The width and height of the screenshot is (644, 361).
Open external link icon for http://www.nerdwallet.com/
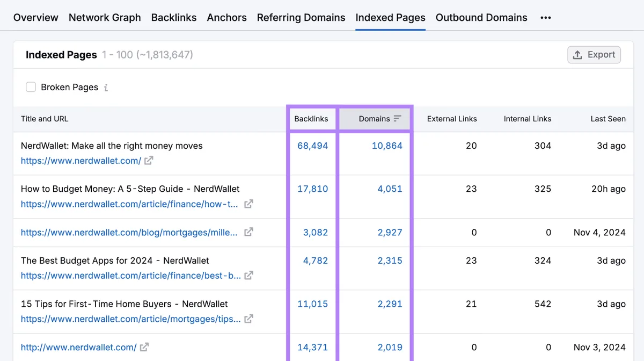pos(144,348)
